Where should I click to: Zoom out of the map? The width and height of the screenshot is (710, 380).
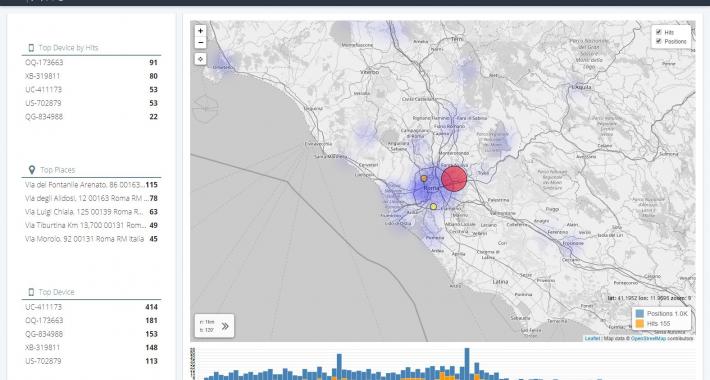(201, 43)
